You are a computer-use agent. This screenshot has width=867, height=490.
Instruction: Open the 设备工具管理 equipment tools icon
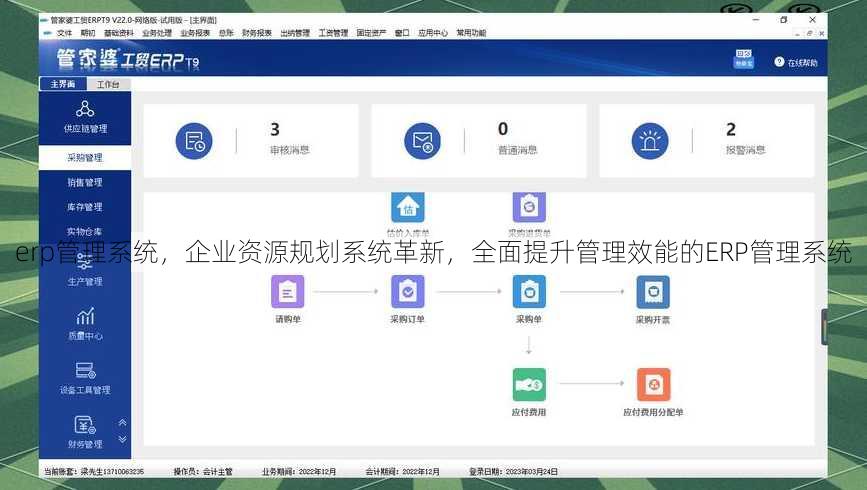click(85, 370)
